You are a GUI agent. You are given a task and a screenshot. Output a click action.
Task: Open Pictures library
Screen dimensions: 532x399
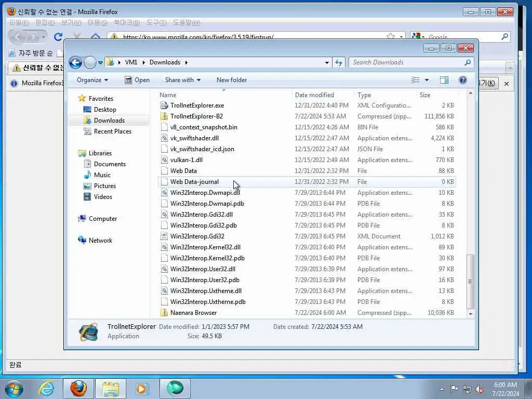coord(105,186)
